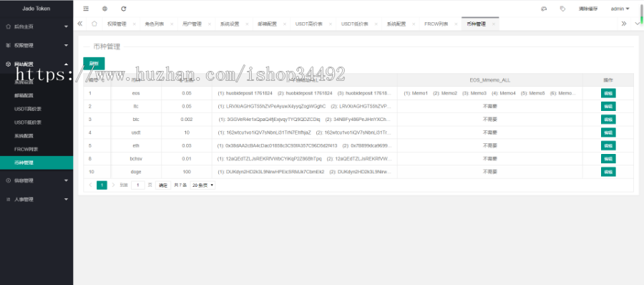Open the 20条/页 page size dropdown

click(203, 185)
